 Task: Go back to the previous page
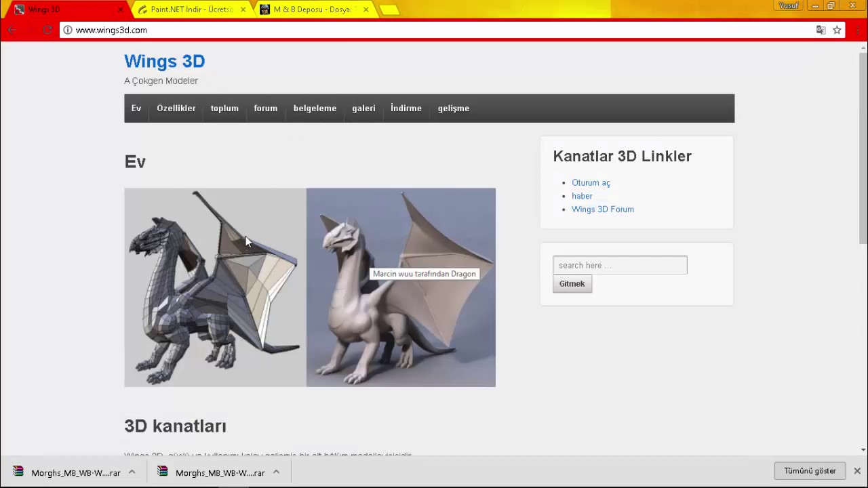(x=12, y=30)
